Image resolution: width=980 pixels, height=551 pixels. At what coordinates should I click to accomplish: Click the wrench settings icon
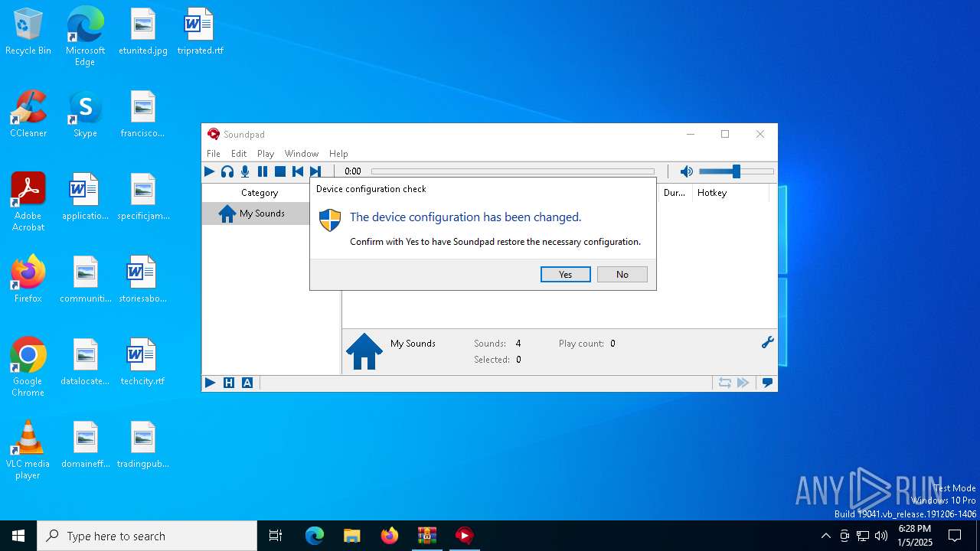[767, 342]
